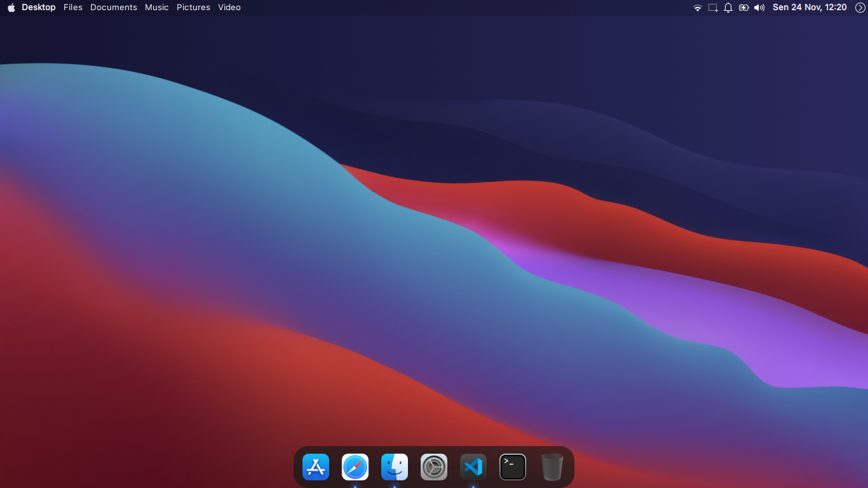Open the App Store from the dock
Screen dimensions: 868x488
point(316,467)
